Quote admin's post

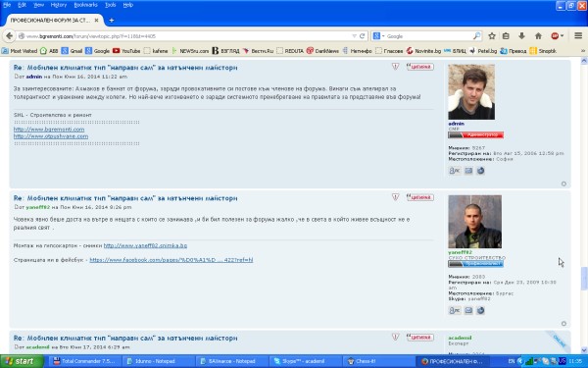[420, 67]
